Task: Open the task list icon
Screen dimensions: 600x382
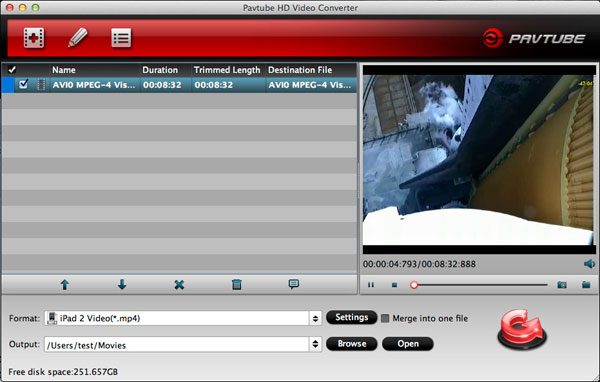Action: [x=121, y=38]
